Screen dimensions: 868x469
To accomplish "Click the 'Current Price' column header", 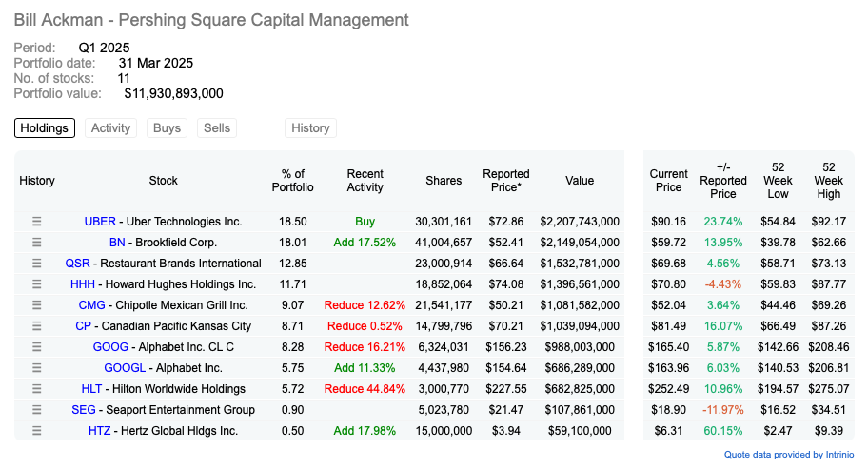I will pos(669,181).
